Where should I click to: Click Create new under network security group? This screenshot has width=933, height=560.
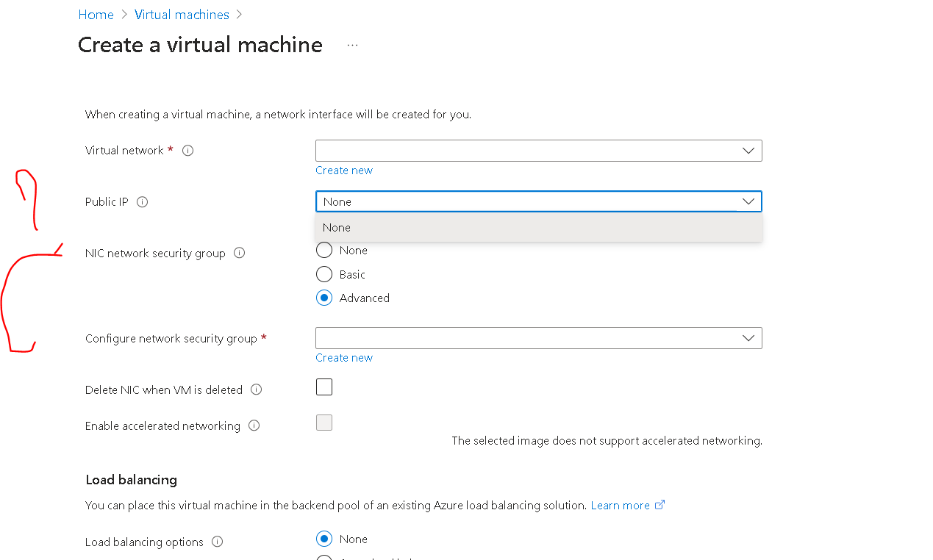point(344,358)
